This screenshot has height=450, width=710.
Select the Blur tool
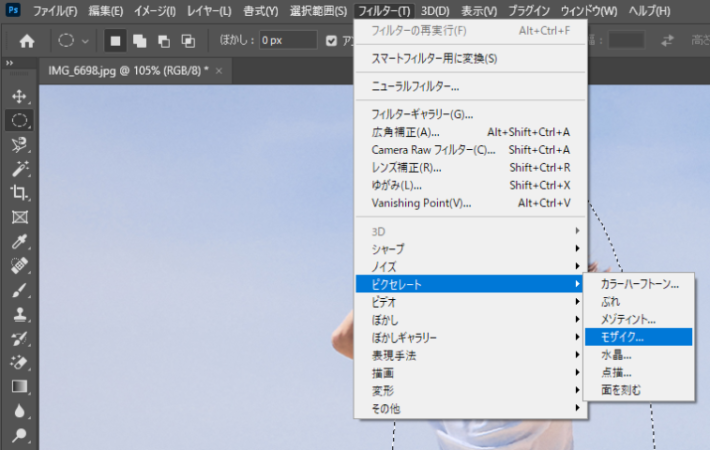coord(19,411)
